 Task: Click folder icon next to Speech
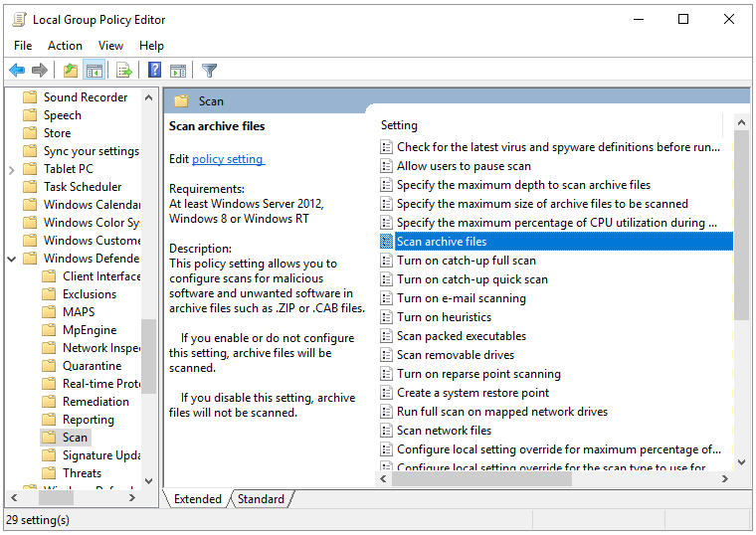coord(30,114)
